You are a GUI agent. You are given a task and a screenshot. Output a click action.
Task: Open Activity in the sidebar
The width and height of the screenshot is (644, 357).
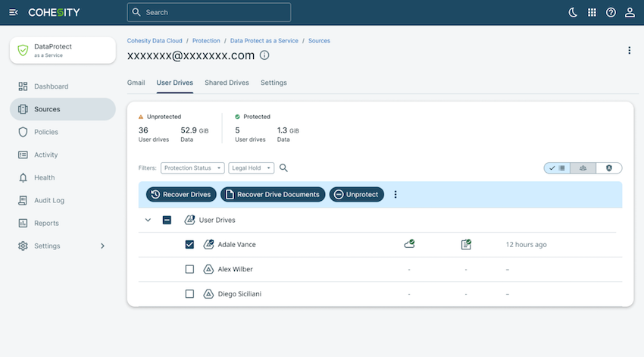63,155
